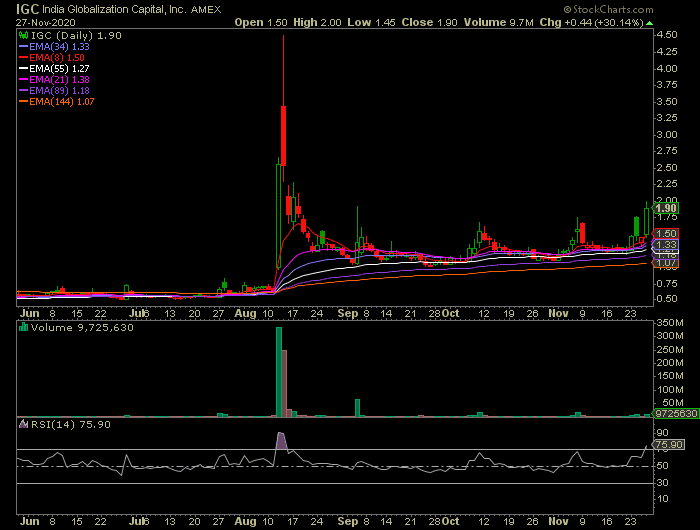This screenshot has width=700, height=530.
Task: Click the Volume 9,725,630 panel label
Action: [x=82, y=328]
